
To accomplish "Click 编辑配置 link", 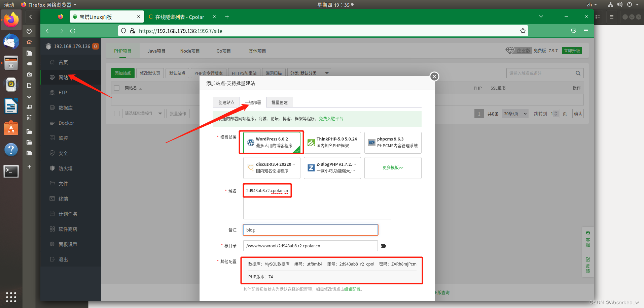I will (x=352, y=289).
